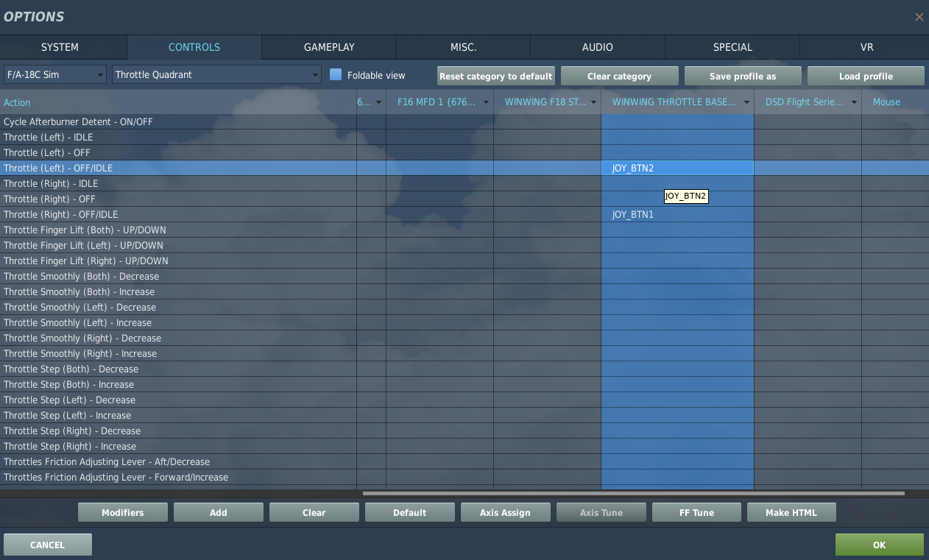This screenshot has height=560, width=929.
Task: Click the Axis Assign button
Action: [x=505, y=512]
